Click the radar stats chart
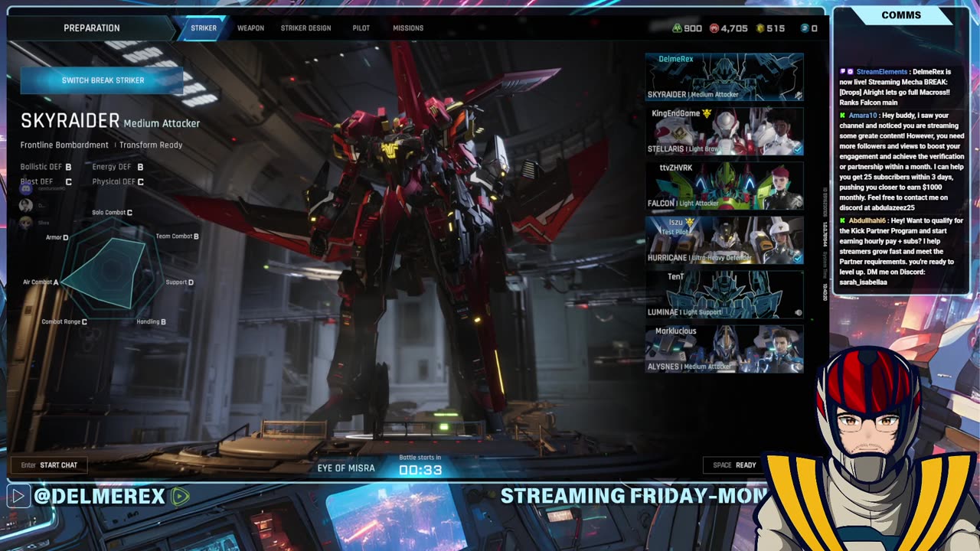This screenshot has width=980, height=551. coord(112,269)
